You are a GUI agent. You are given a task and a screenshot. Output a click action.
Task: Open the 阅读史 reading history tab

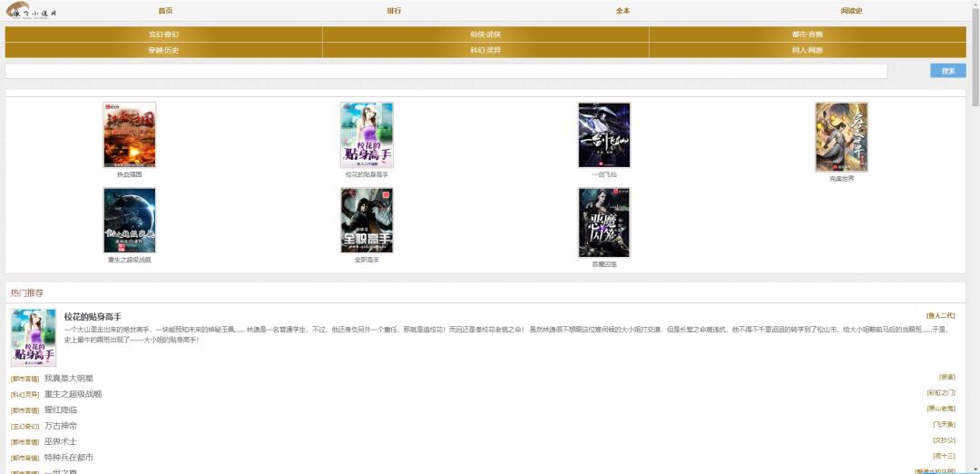851,11
